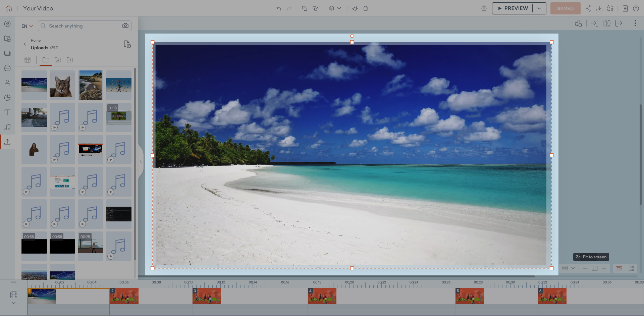Open the Preview button dropdown arrow
The width and height of the screenshot is (644, 316).
(539, 8)
